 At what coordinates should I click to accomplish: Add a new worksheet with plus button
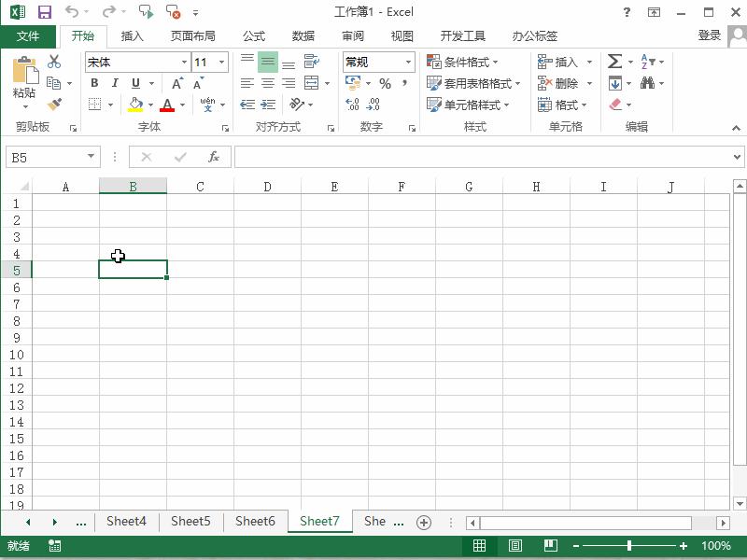(425, 522)
